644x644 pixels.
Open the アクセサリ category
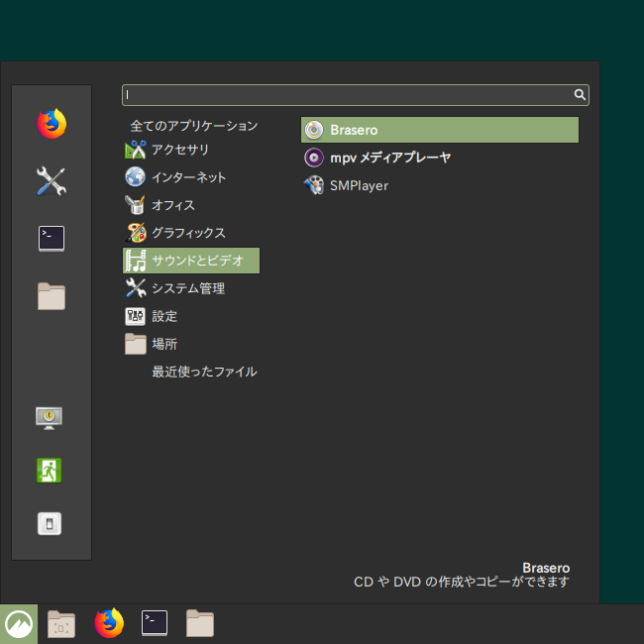[x=191, y=150]
